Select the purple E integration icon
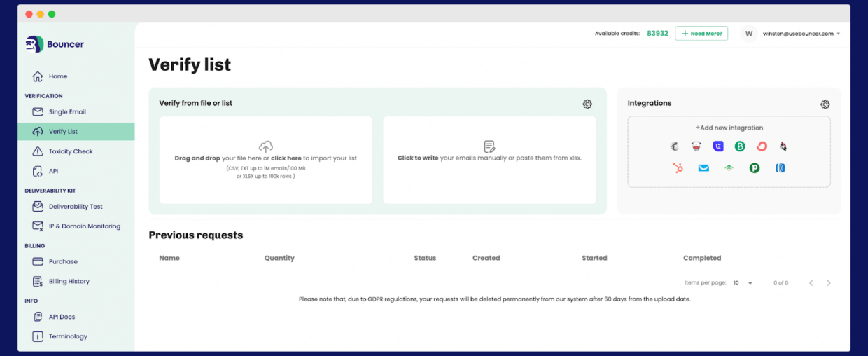868x356 pixels. [718, 146]
